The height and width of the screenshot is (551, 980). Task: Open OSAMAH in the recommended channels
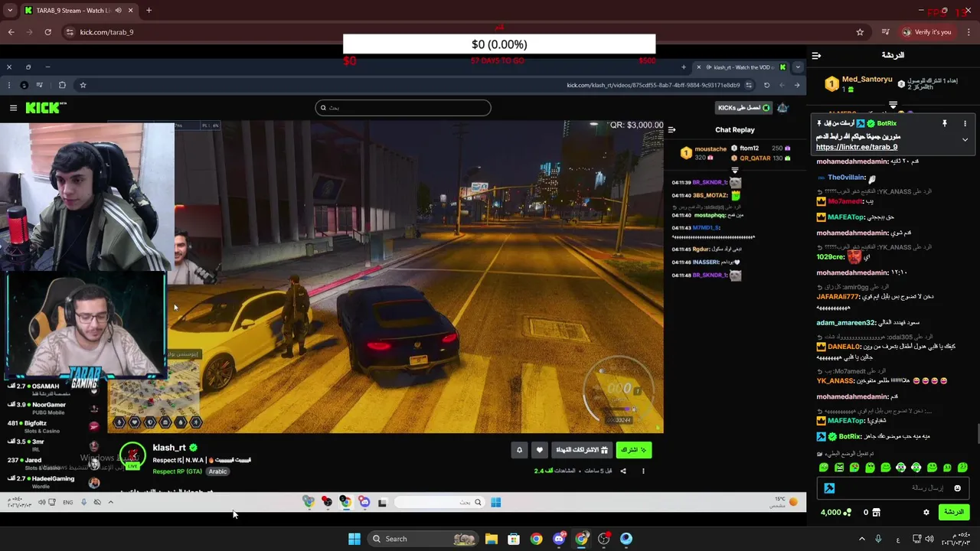52,389
